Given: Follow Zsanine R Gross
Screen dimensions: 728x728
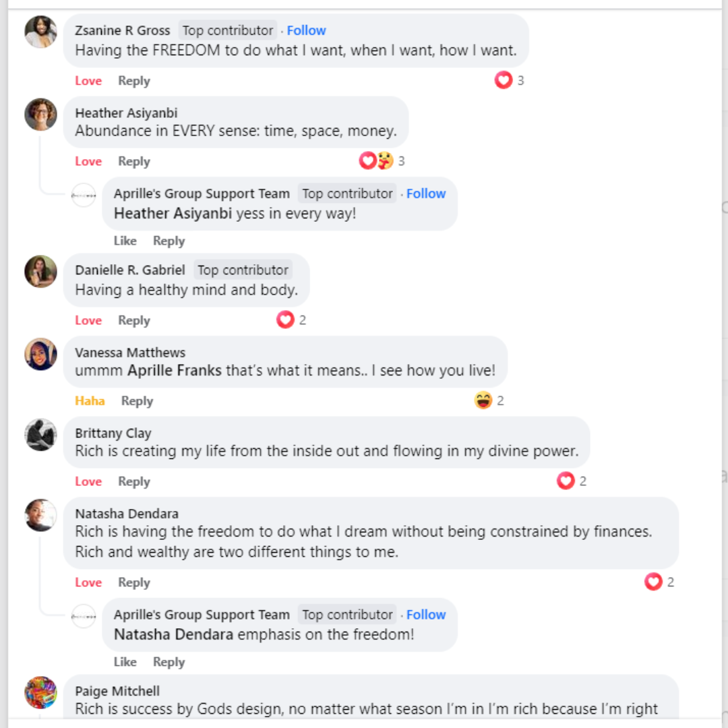Looking at the screenshot, I should coord(306,30).
